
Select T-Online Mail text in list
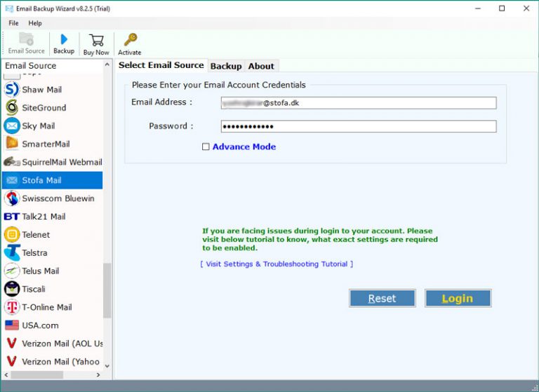pos(47,307)
